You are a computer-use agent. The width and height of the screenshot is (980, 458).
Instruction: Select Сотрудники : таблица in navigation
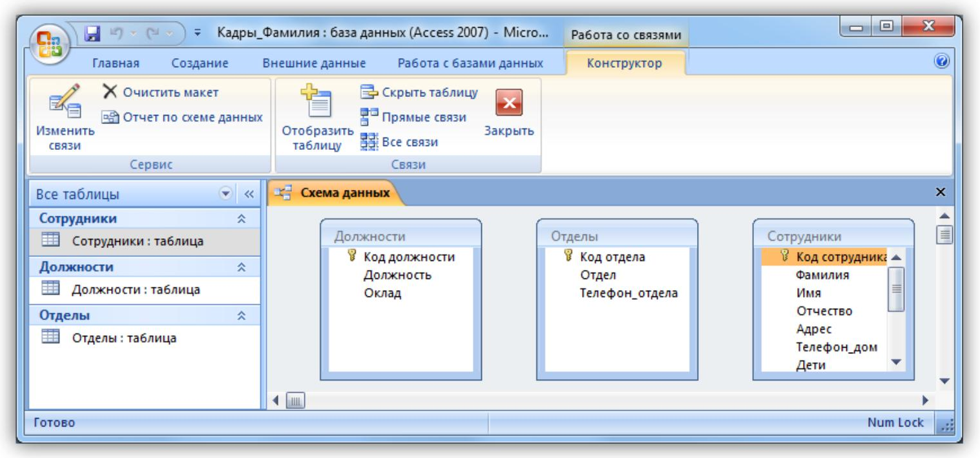(x=145, y=242)
